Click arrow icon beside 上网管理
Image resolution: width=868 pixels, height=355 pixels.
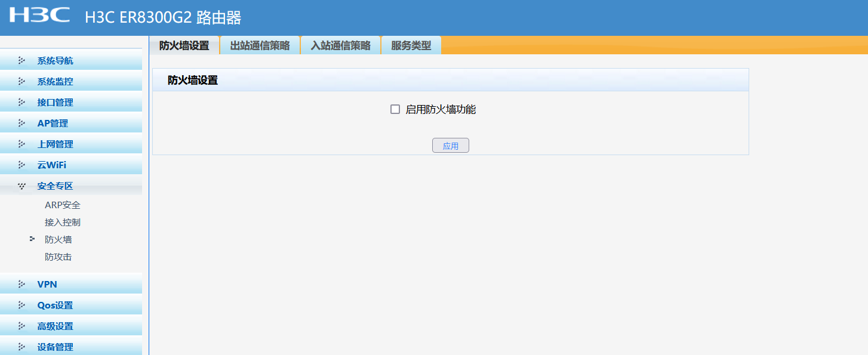(x=22, y=144)
